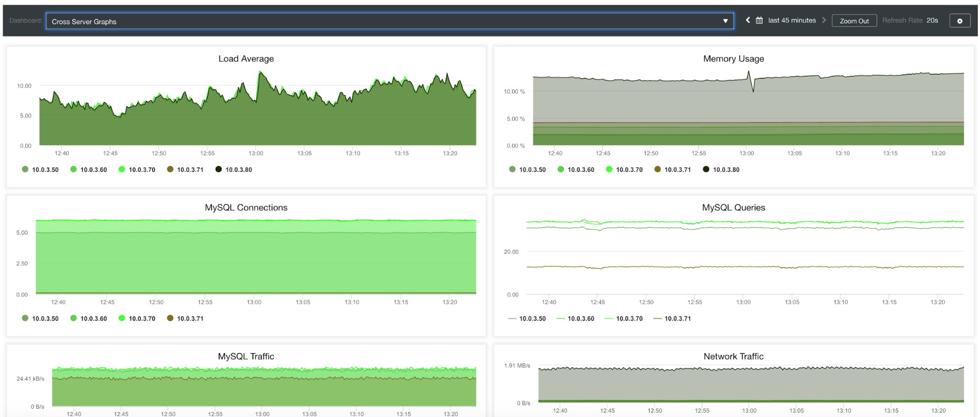Toggle 10.0.3.71 series in Memory Usage legend

(673, 170)
